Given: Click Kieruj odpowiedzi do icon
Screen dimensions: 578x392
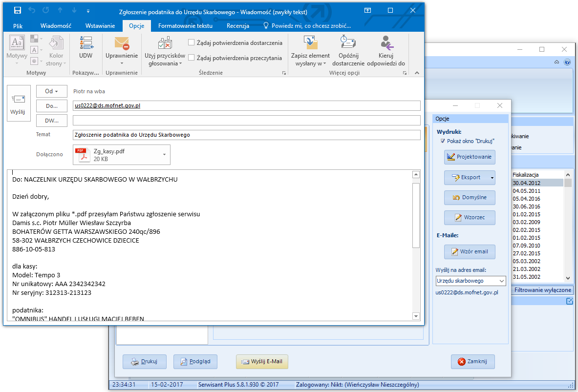Looking at the screenshot, I should click(x=386, y=43).
